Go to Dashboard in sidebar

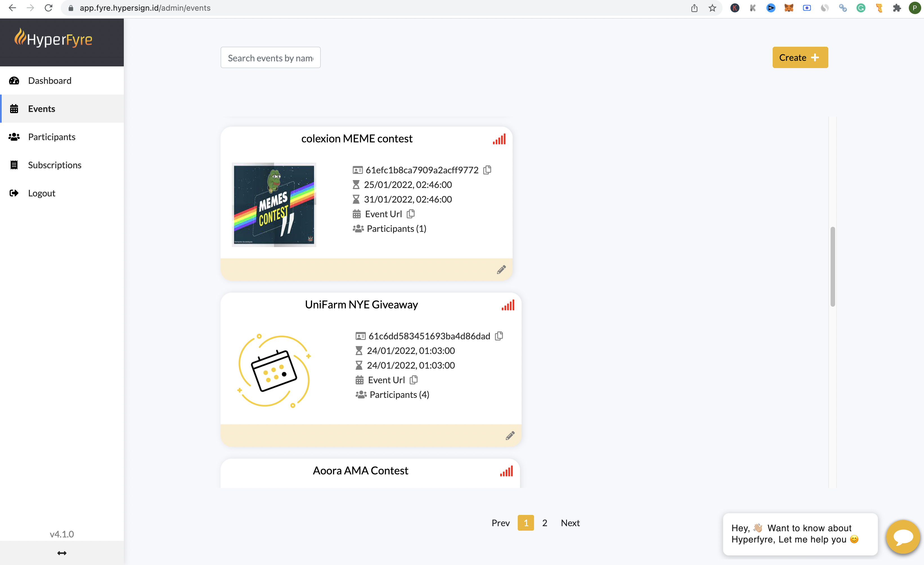click(50, 80)
